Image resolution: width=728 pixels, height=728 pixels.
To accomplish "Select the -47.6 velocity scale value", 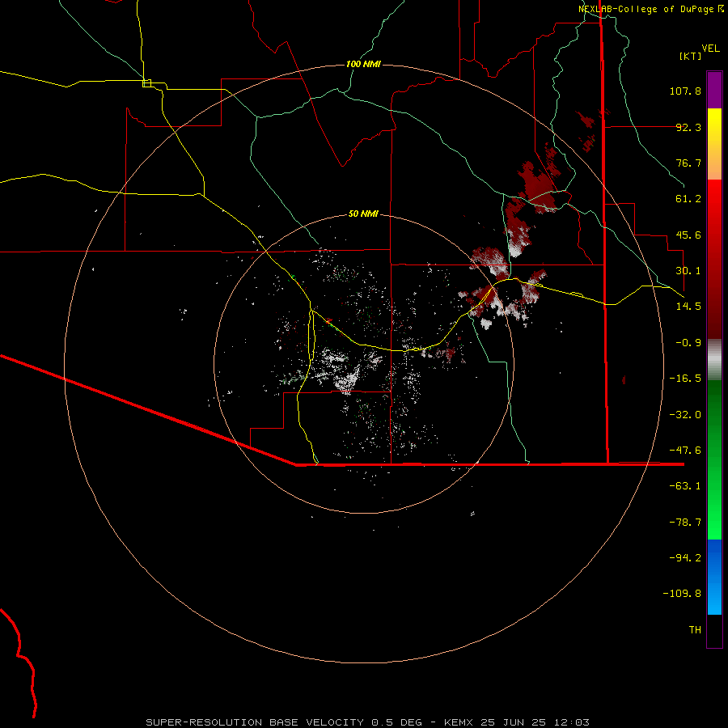I will coord(685,451).
